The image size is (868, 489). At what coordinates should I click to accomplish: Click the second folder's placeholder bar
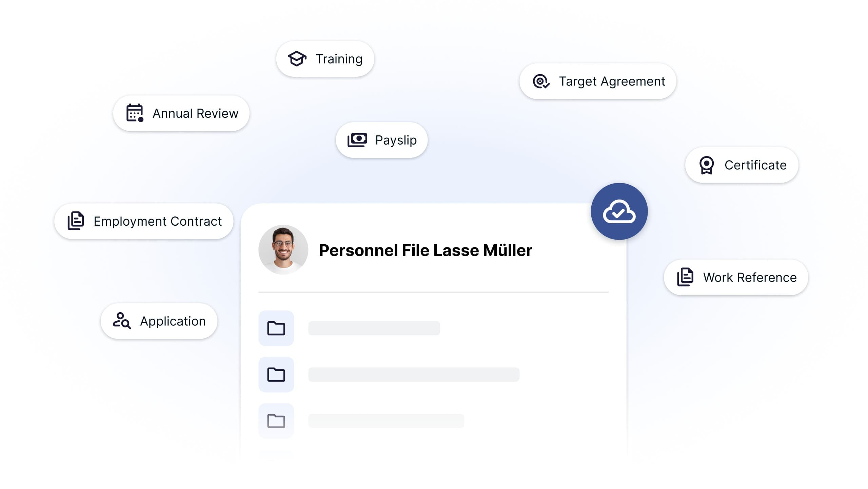(x=414, y=375)
